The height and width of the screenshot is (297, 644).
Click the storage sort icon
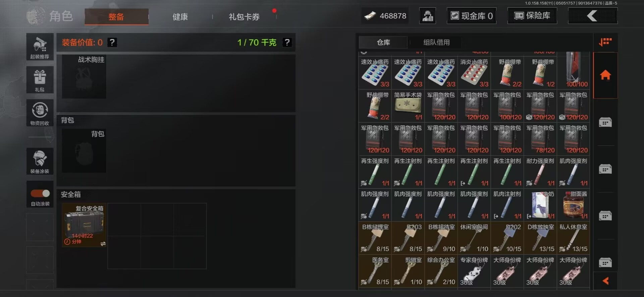pos(605,42)
